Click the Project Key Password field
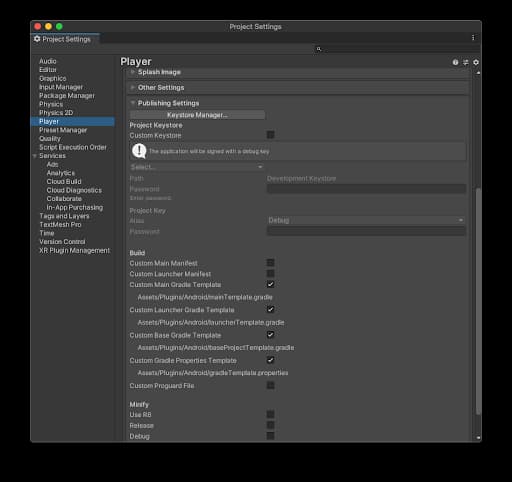The image size is (512, 482). [x=366, y=231]
